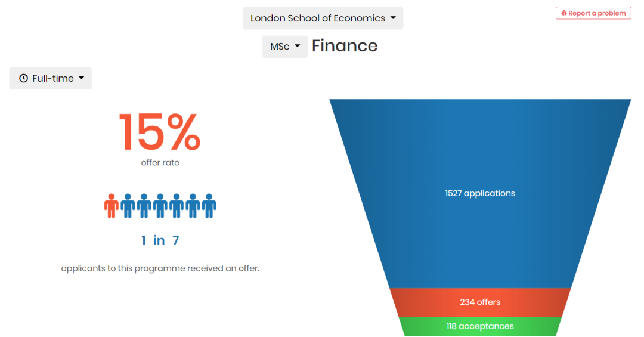Click the last blue person icon

pos(209,206)
